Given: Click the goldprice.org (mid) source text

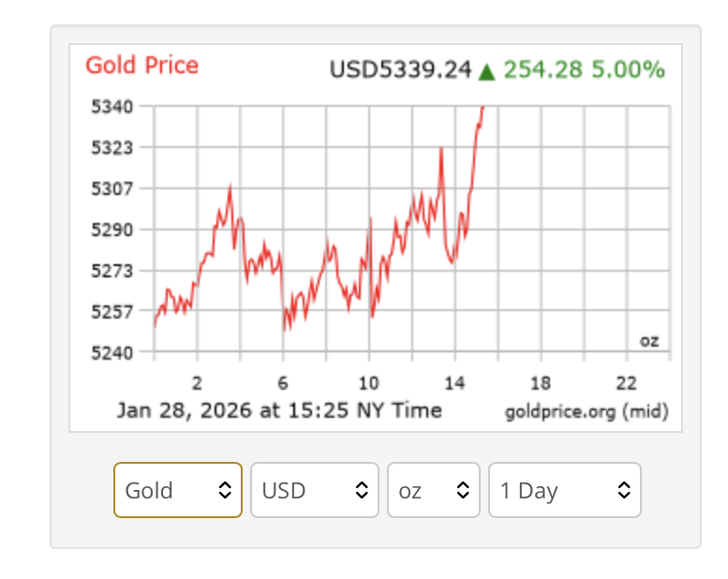Looking at the screenshot, I should click(x=587, y=411).
